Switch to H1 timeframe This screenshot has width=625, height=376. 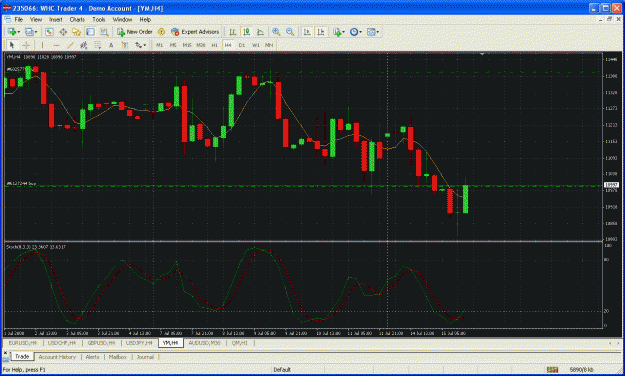click(x=214, y=45)
